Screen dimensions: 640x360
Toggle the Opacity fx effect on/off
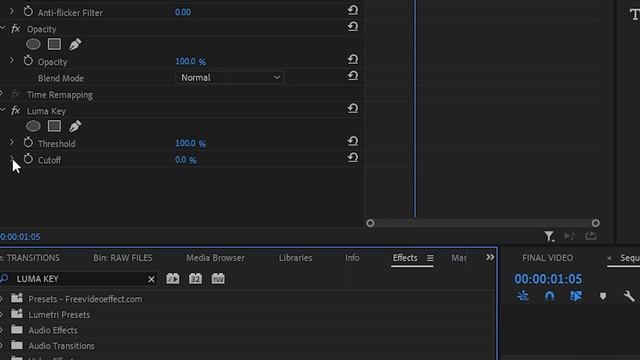point(16,29)
